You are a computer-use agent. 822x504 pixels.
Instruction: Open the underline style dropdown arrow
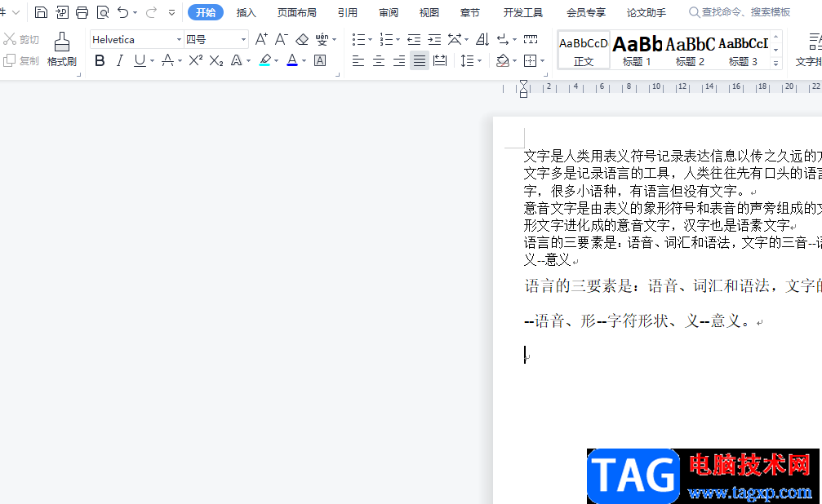152,61
